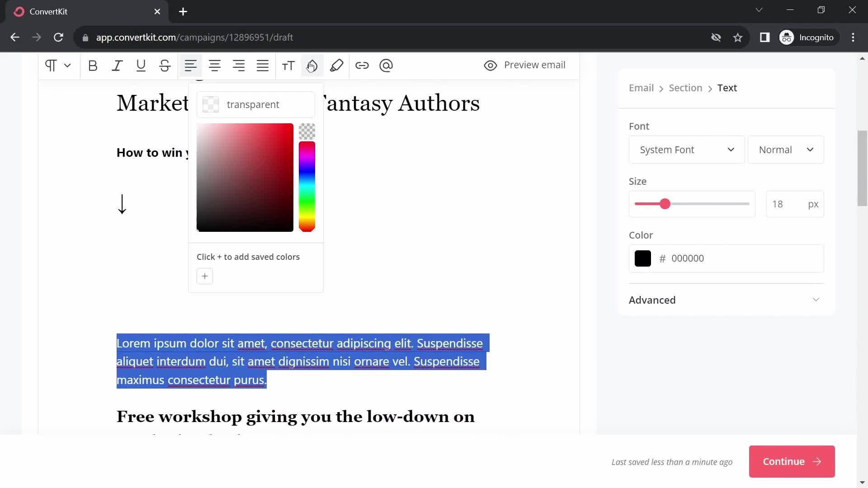Viewport: 868px width, 488px height.
Task: Expand the Advanced text settings
Action: coord(725,300)
